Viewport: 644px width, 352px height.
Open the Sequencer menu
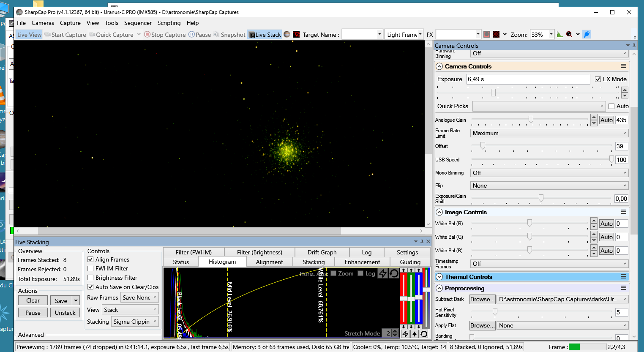pos(138,23)
